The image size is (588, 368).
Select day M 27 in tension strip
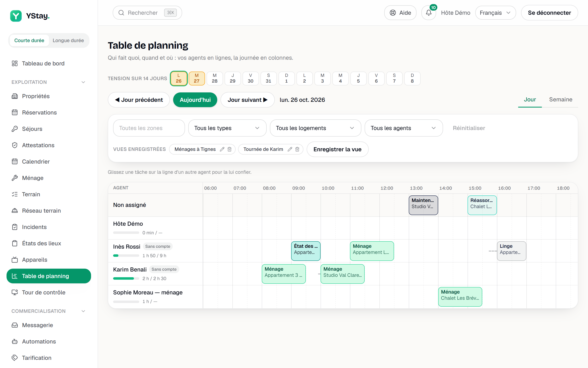[197, 78]
